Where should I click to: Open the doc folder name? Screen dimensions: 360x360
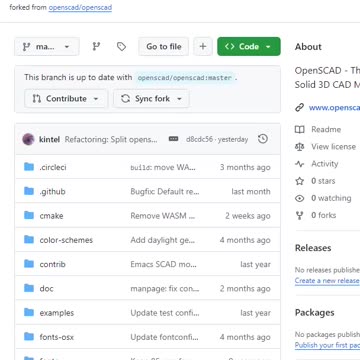pyautogui.click(x=46, y=289)
